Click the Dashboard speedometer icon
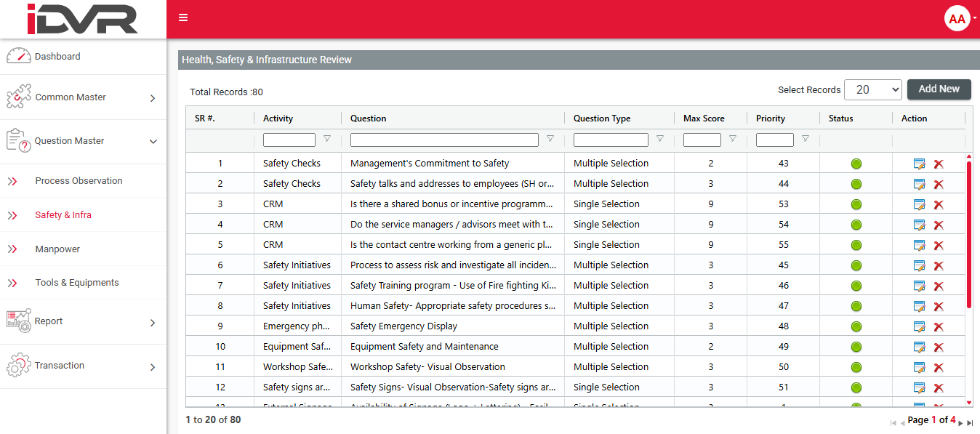This screenshot has height=434, width=980. (x=18, y=55)
